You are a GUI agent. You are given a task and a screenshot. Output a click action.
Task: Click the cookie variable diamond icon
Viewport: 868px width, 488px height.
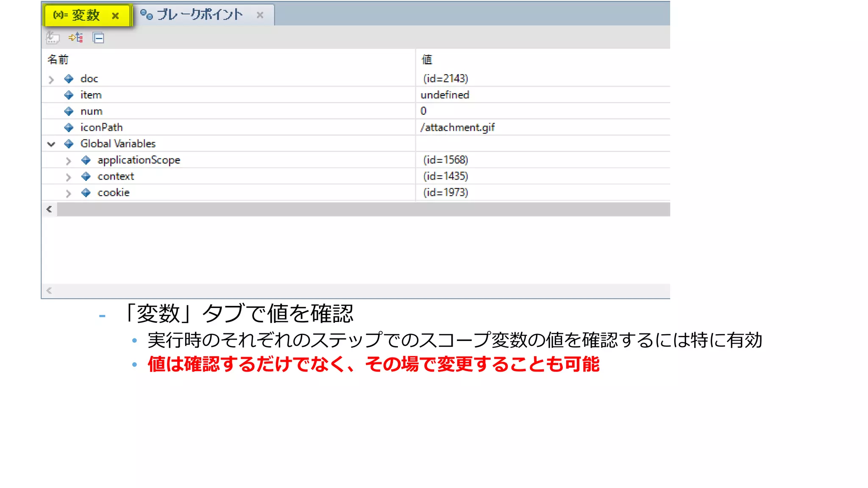click(x=86, y=193)
